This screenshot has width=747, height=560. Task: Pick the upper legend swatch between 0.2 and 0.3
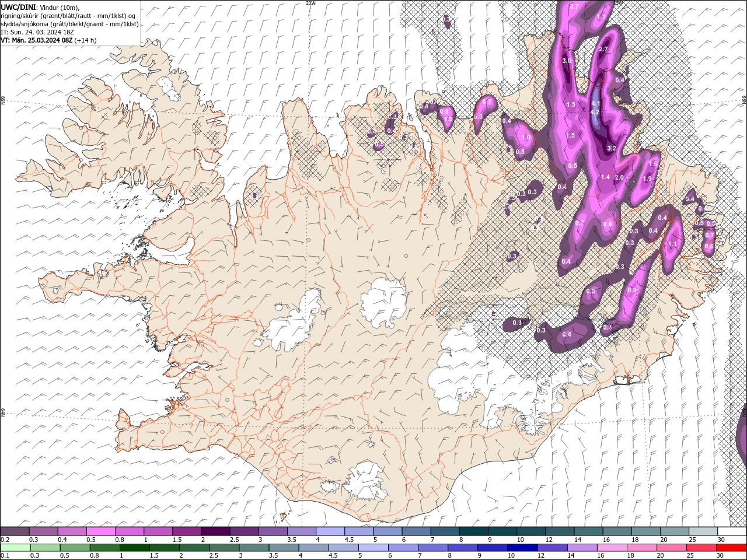click(x=15, y=531)
